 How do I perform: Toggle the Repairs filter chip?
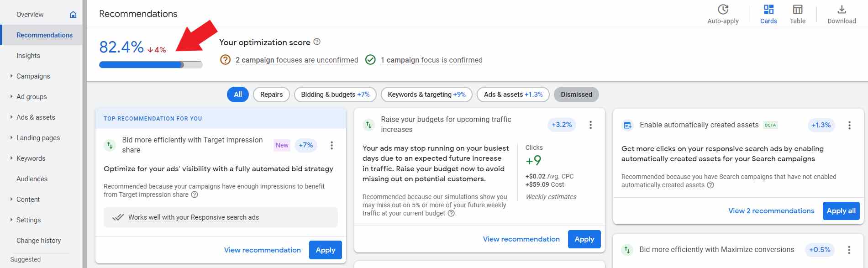click(x=271, y=95)
